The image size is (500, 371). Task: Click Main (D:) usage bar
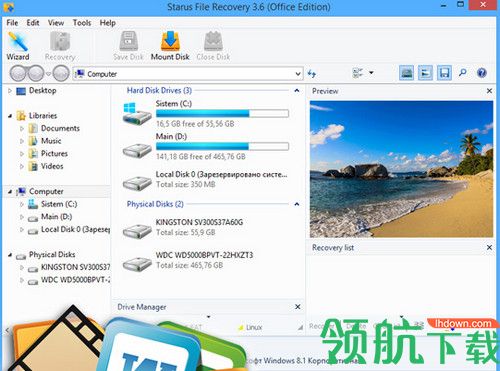tap(222, 146)
